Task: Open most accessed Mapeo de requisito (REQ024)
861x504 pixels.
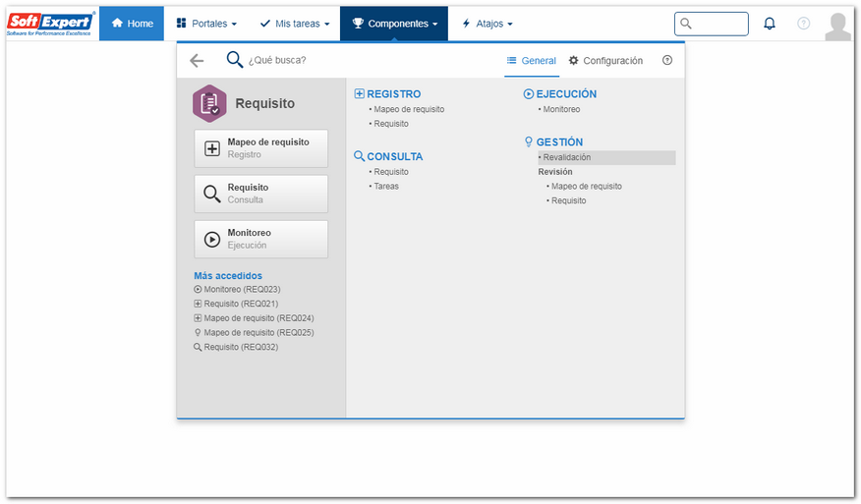Action: point(254,318)
